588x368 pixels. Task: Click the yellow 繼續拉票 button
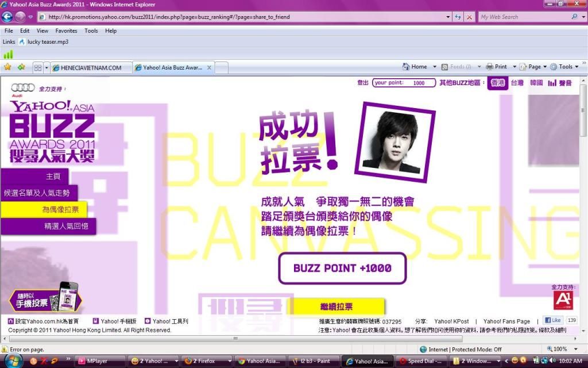click(336, 306)
